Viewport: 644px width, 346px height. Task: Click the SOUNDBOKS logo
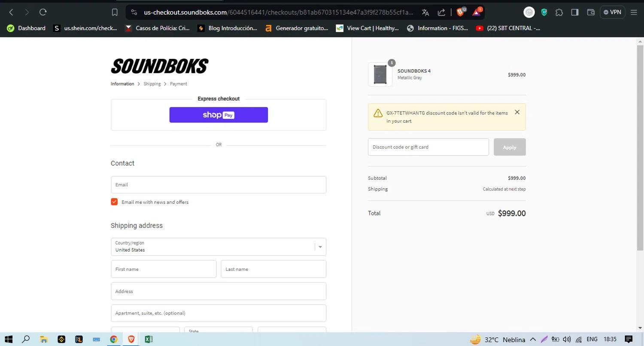[x=159, y=66]
